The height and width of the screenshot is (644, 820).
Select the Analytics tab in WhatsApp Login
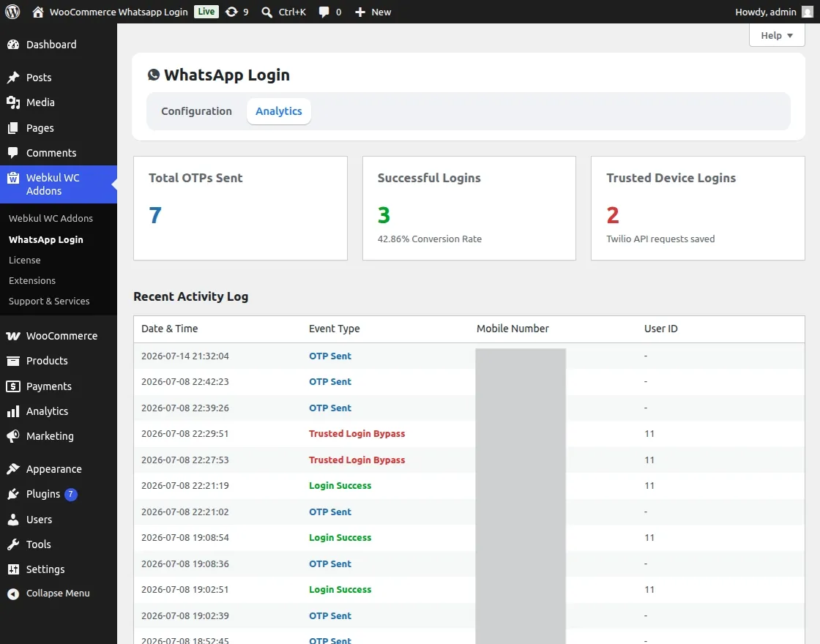pos(279,111)
